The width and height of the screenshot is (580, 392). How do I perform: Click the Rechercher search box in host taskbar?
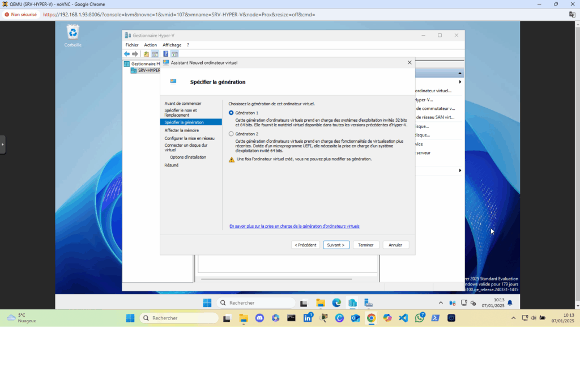tap(179, 318)
